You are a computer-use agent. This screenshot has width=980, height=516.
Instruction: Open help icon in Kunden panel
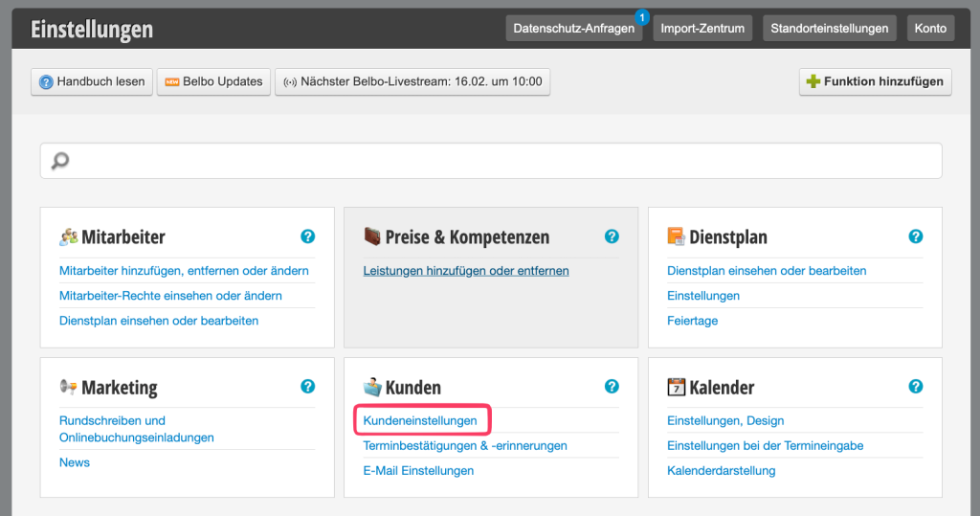612,387
